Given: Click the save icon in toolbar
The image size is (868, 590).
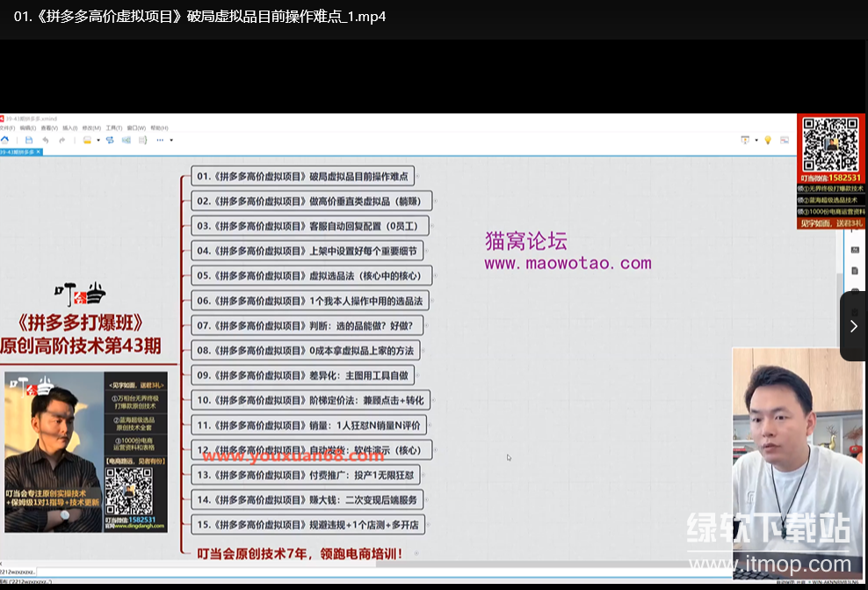Looking at the screenshot, I should coord(29,140).
